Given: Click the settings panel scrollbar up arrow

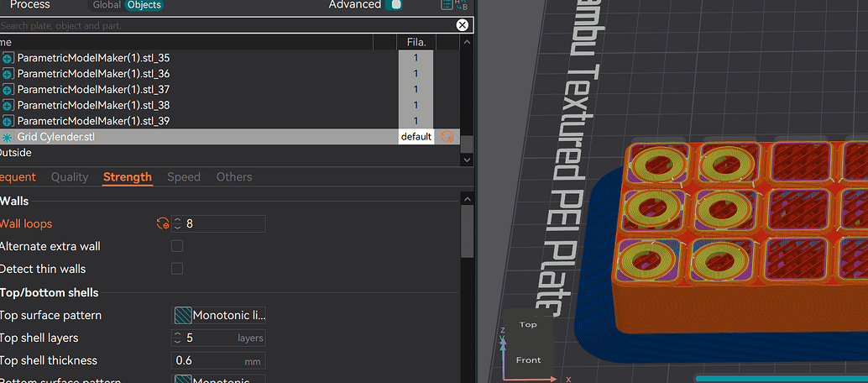Looking at the screenshot, I should coord(468,198).
